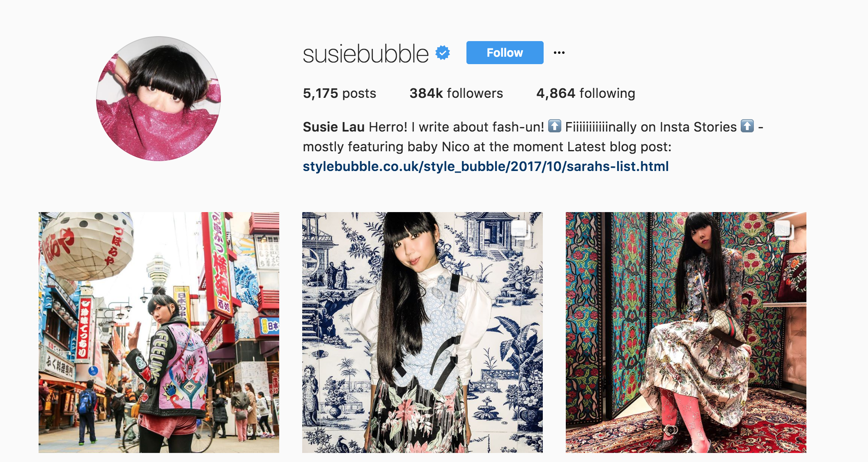Screen dimensions: 868x462
Task: View the 384k followers list
Action: coord(456,93)
